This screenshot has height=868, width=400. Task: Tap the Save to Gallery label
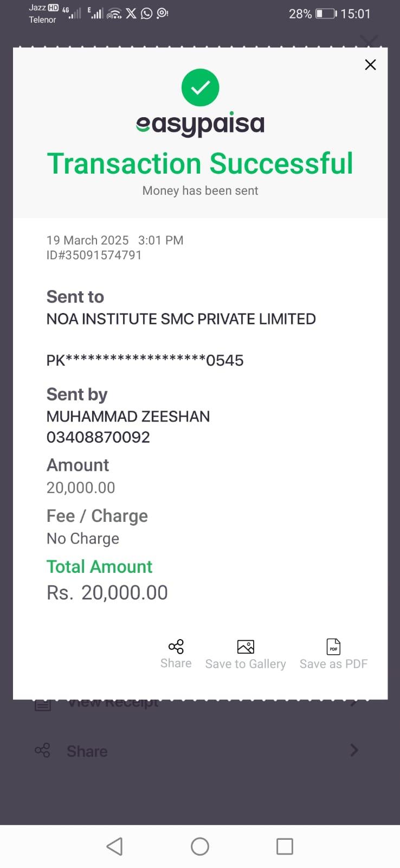pos(246,664)
